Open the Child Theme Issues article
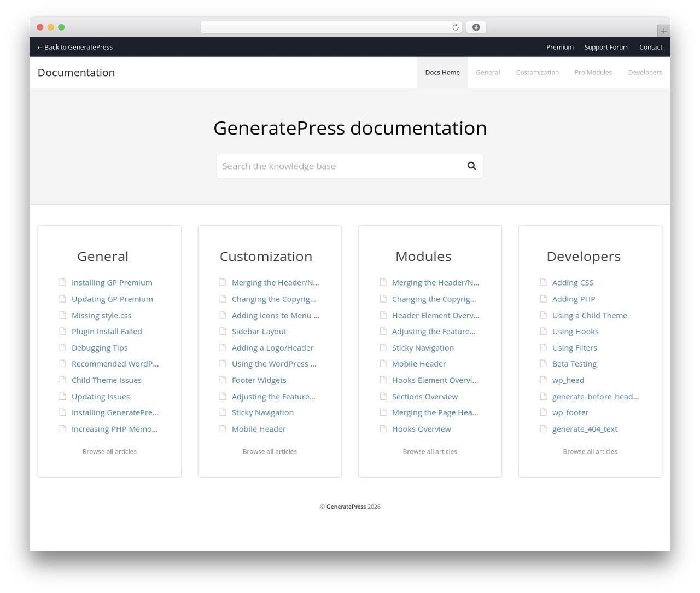 107,380
